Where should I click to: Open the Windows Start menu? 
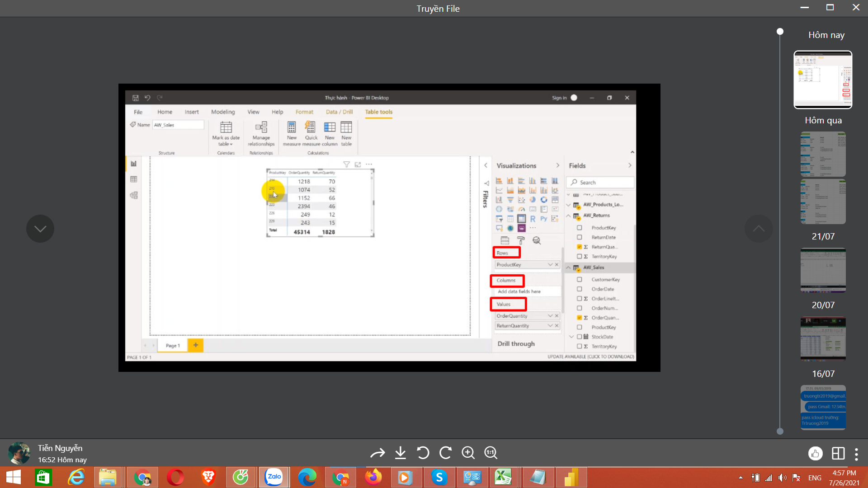pos(14,477)
